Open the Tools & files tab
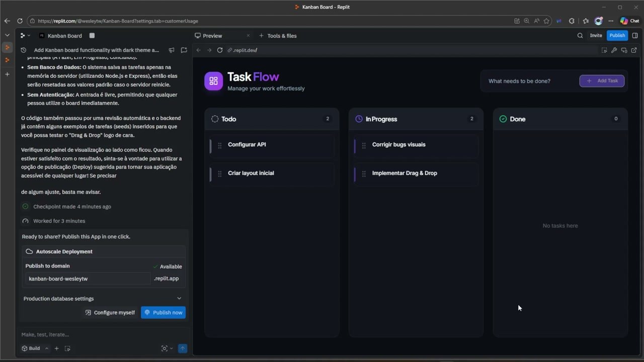644x362 pixels. pyautogui.click(x=282, y=36)
